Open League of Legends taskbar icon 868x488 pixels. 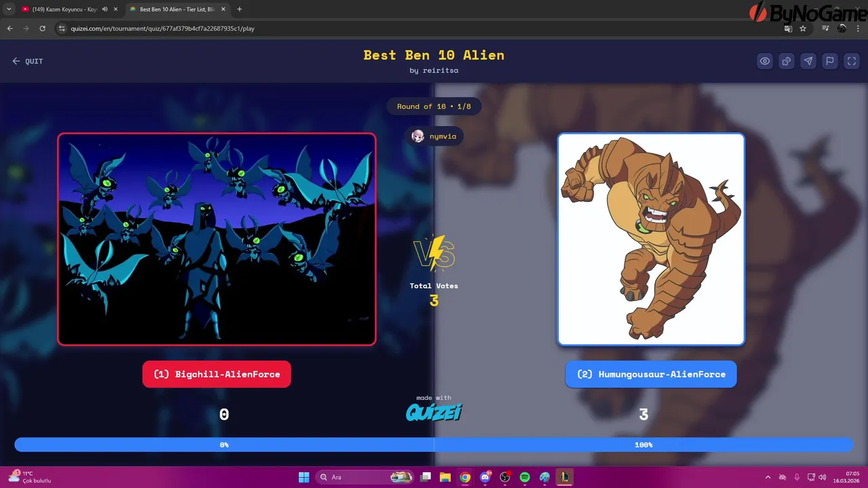[x=564, y=477]
